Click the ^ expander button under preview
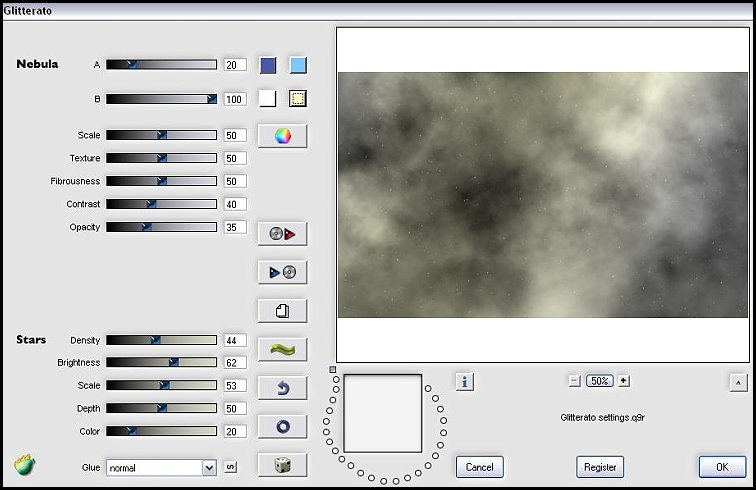 click(x=737, y=381)
